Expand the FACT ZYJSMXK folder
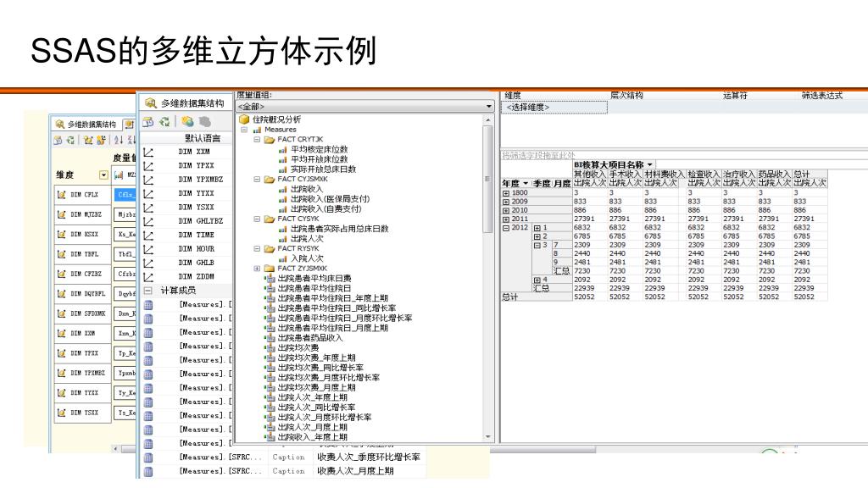 [257, 269]
